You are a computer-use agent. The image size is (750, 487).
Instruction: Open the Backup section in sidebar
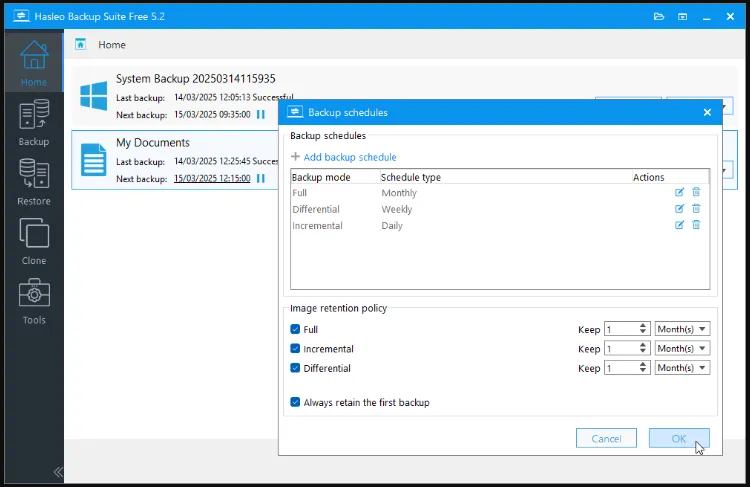(33, 122)
